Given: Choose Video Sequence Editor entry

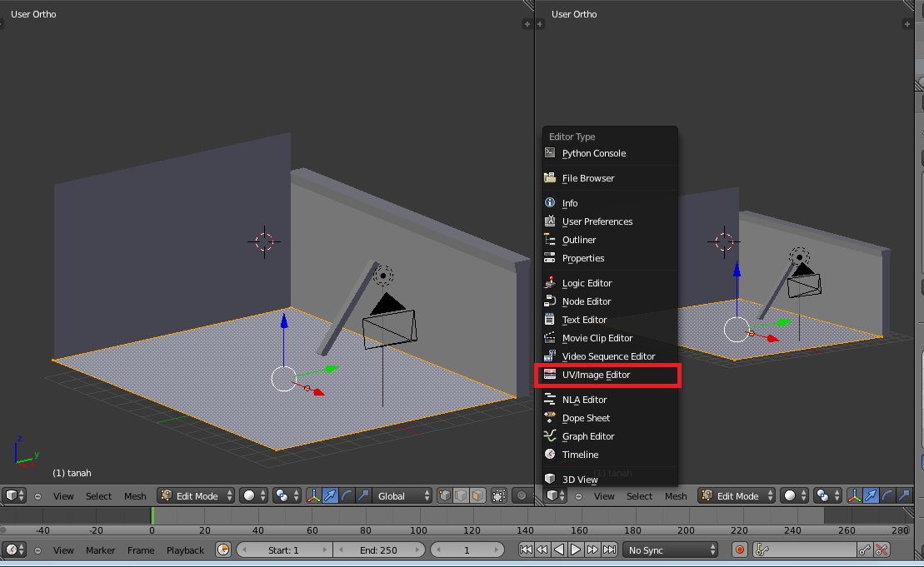Looking at the screenshot, I should (x=610, y=356).
